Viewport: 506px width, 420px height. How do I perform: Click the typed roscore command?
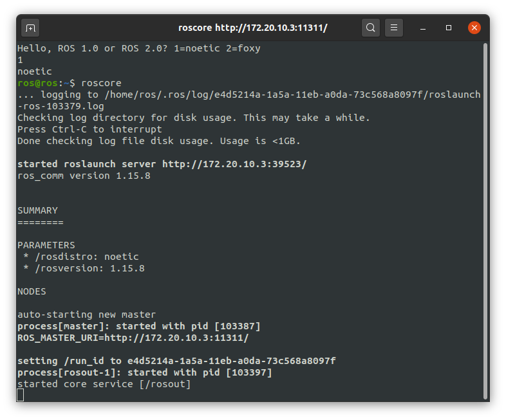coord(101,83)
